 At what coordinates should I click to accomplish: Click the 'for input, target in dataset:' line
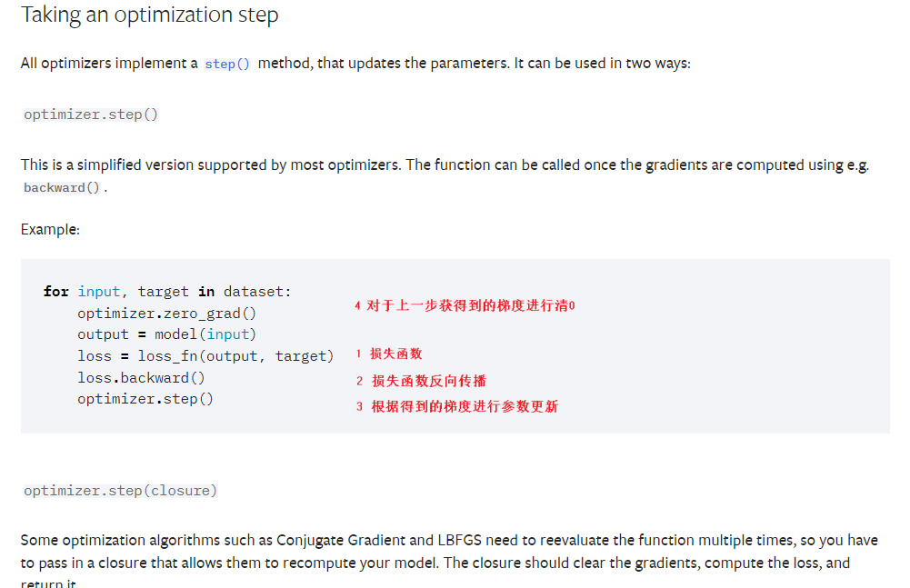coord(167,292)
